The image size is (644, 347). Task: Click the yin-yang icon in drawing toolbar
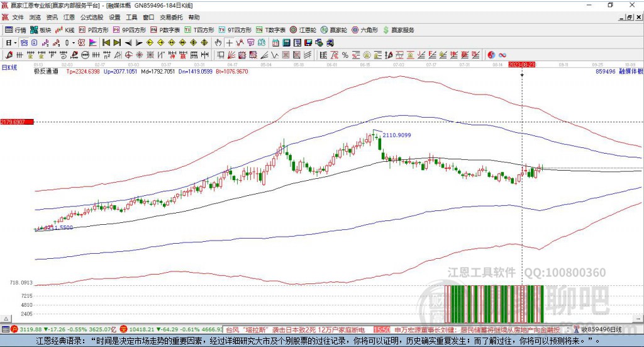point(491,55)
